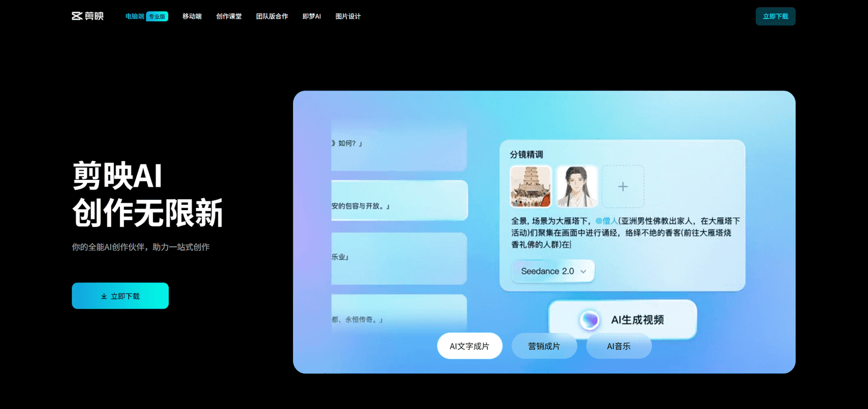Add a reference image with the plus box
This screenshot has width=868, height=409.
pyautogui.click(x=623, y=186)
